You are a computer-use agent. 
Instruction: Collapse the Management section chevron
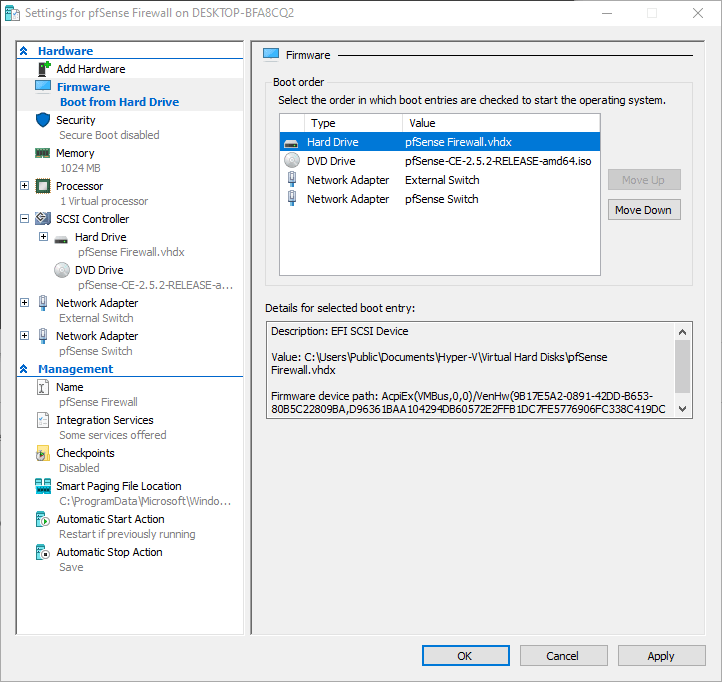pyautogui.click(x=24, y=369)
